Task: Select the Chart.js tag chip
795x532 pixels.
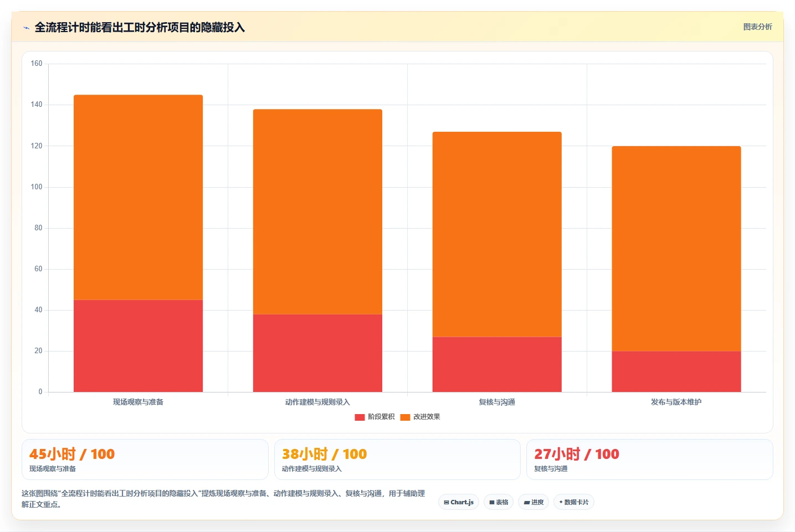Action: [459, 502]
